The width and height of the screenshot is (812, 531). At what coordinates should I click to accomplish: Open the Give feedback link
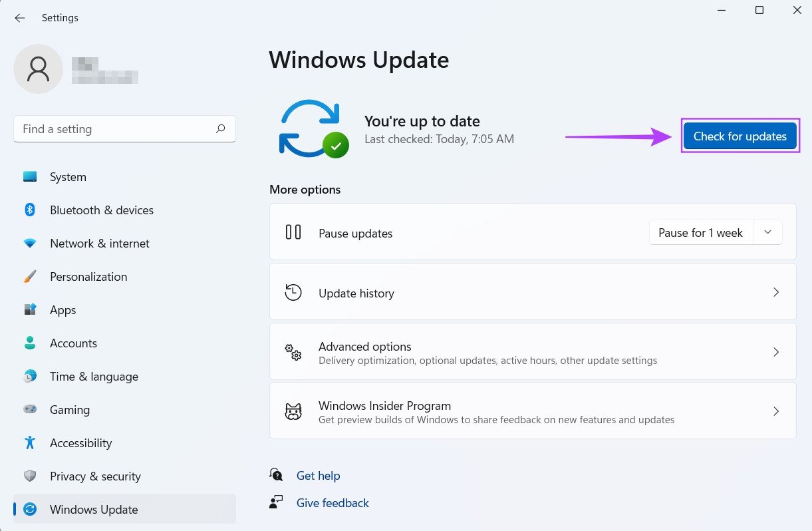pyautogui.click(x=333, y=502)
